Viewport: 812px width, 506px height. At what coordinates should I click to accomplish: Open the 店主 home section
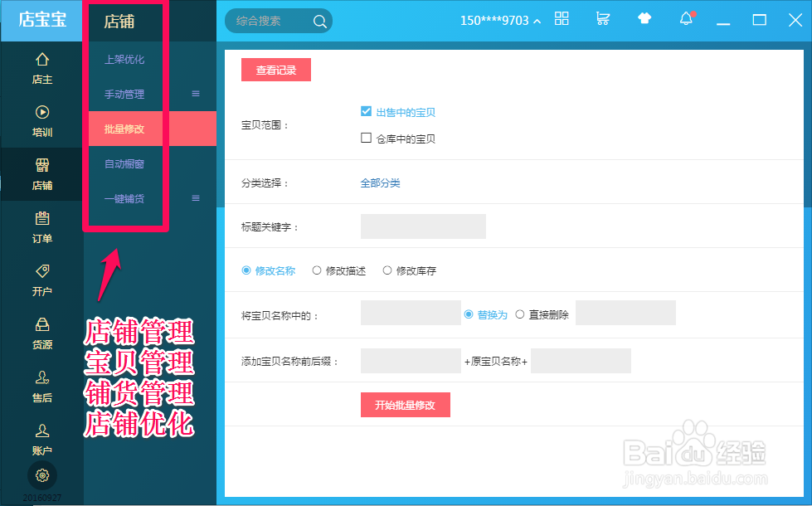pyautogui.click(x=42, y=68)
